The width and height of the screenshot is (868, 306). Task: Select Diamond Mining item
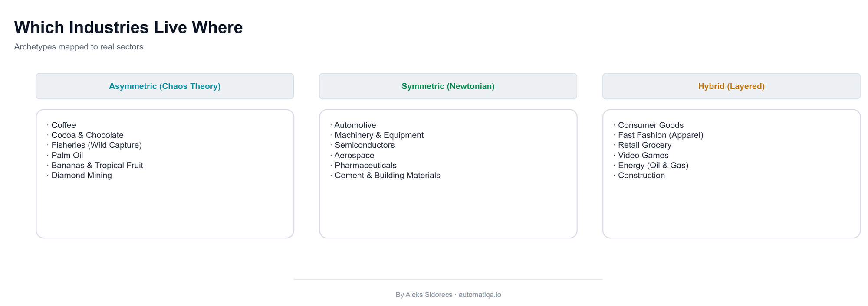point(81,176)
